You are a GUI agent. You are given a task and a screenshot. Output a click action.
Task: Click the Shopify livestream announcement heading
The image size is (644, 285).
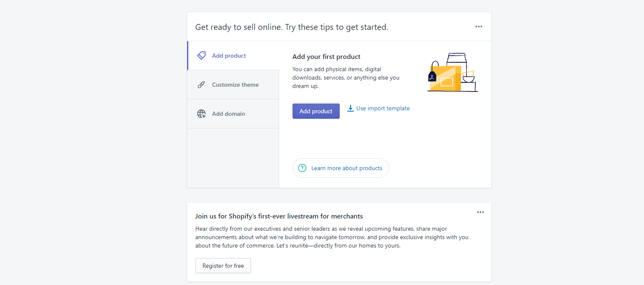point(279,216)
